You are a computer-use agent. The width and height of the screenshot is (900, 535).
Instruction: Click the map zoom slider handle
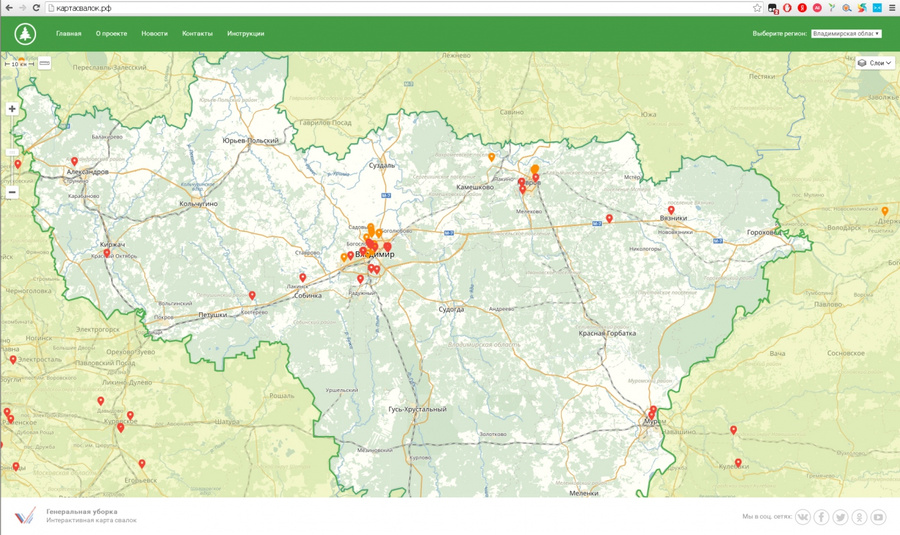pyautogui.click(x=12, y=153)
